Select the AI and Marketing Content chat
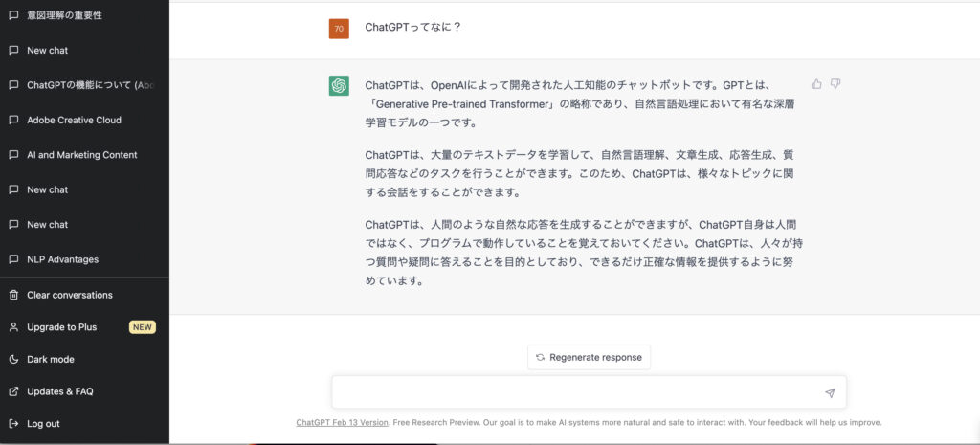This screenshot has height=445, width=980. 81,155
